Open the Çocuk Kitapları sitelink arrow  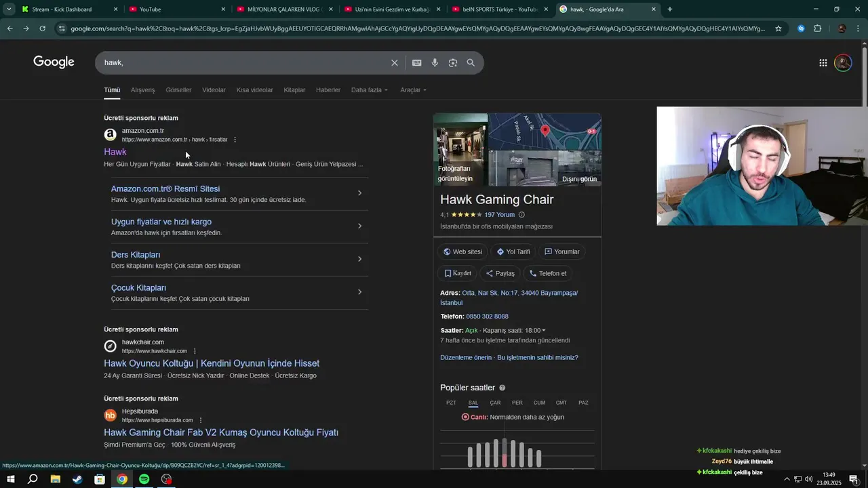point(359,292)
